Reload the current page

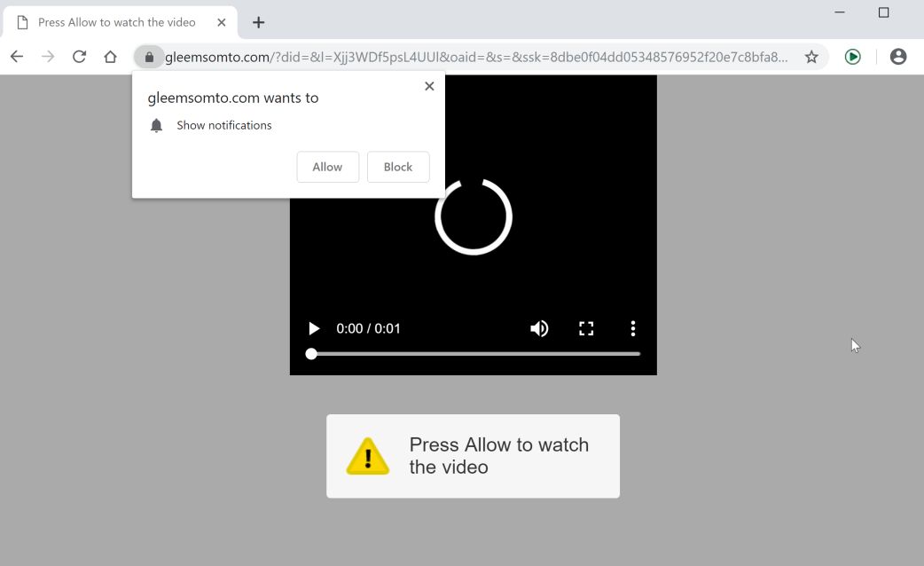click(79, 56)
